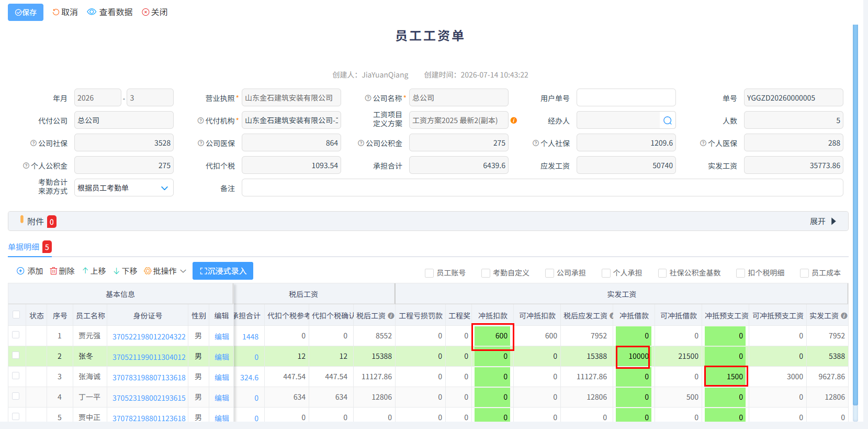Tick the 社保公积金基数 checkbox

point(663,273)
